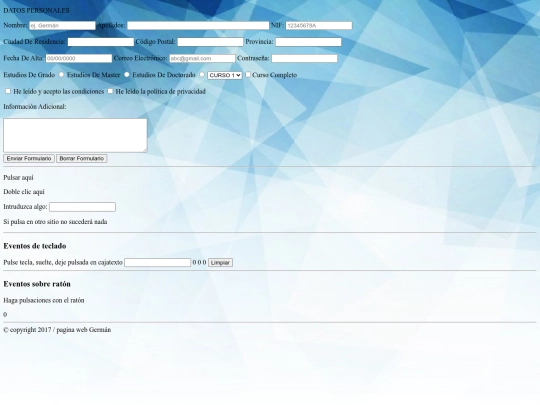Focus the Apellidos text field
540x405 pixels.
click(x=198, y=25)
